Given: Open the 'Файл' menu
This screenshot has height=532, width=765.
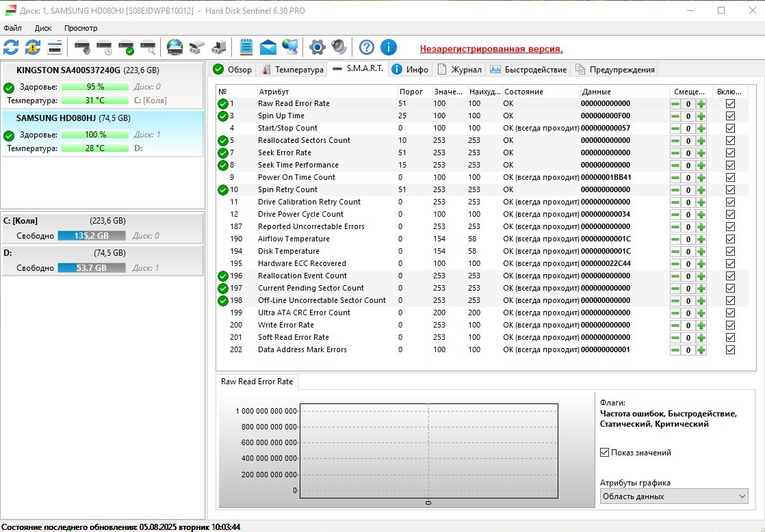Looking at the screenshot, I should (x=12, y=28).
